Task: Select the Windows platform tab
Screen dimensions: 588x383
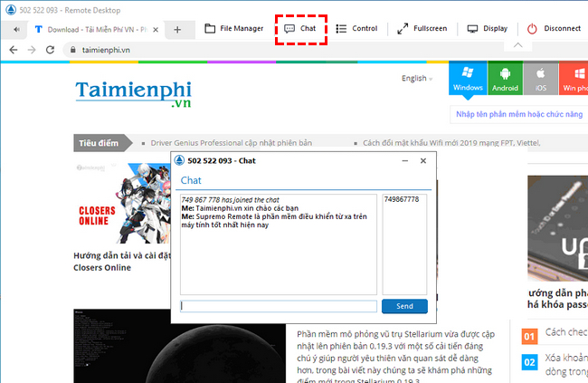Action: pyautogui.click(x=468, y=79)
